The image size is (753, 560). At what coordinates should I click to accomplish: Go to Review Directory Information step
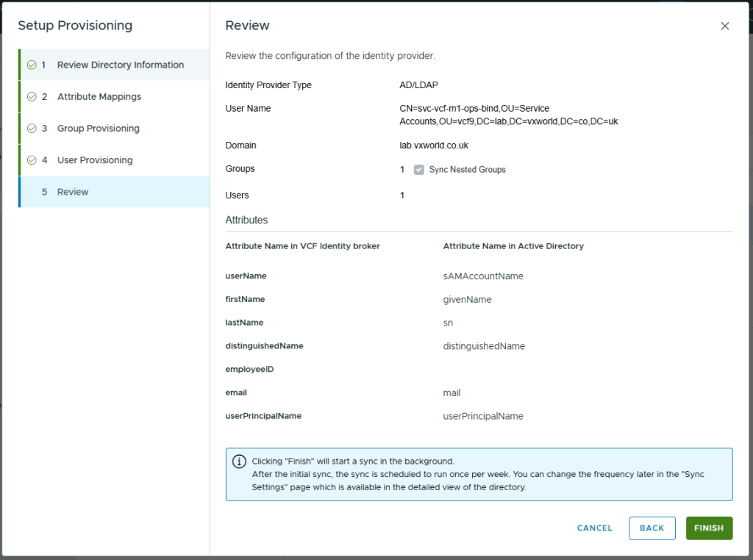click(121, 65)
